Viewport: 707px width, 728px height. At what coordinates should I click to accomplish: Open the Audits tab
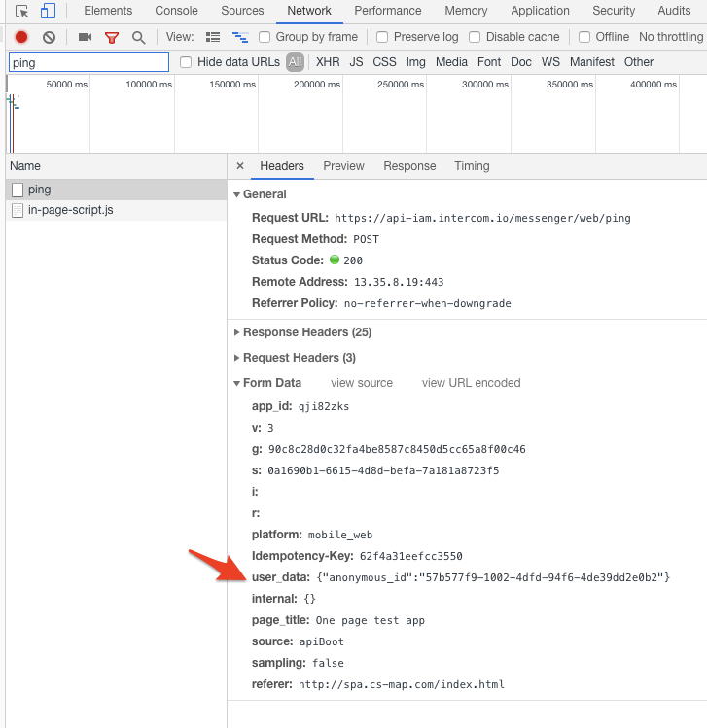click(674, 11)
